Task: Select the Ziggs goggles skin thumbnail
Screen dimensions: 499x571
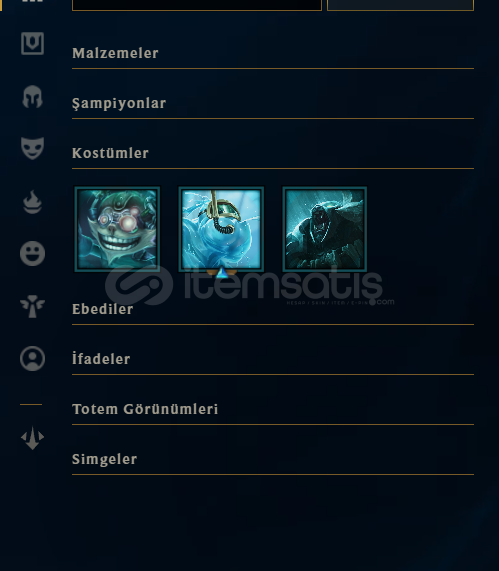Action: tap(117, 229)
